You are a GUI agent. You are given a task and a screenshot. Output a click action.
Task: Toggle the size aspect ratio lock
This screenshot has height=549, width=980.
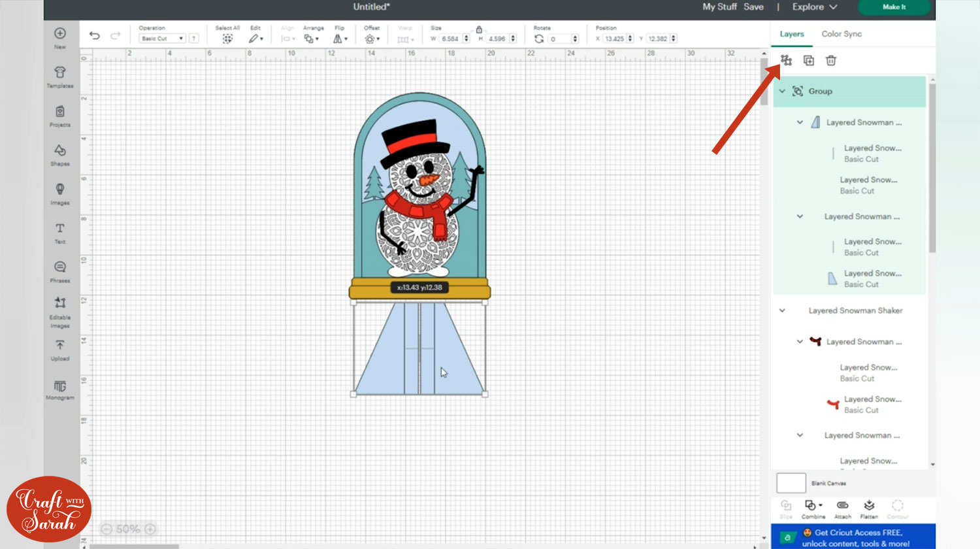pyautogui.click(x=479, y=29)
